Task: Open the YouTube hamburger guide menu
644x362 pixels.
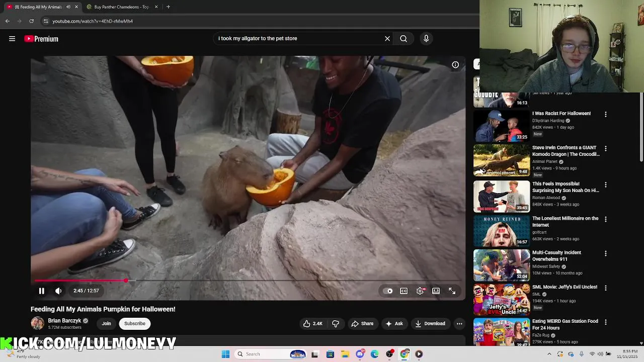Action: coord(12,39)
